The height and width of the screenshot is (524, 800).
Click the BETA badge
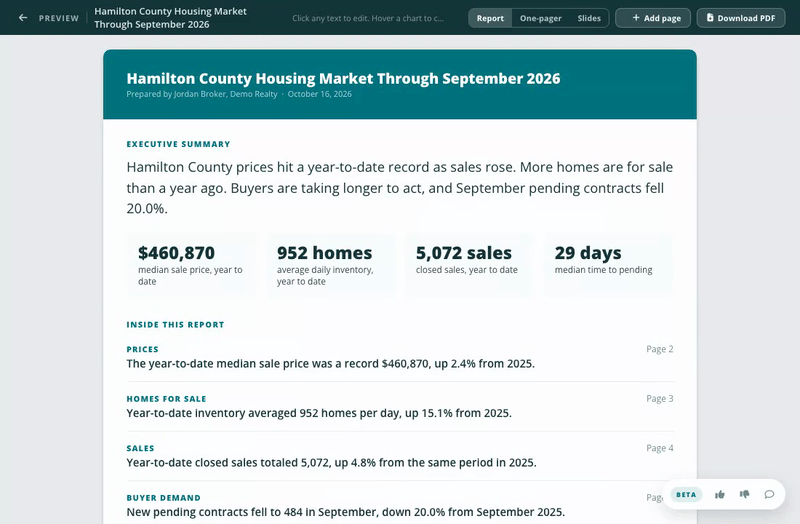click(x=686, y=494)
